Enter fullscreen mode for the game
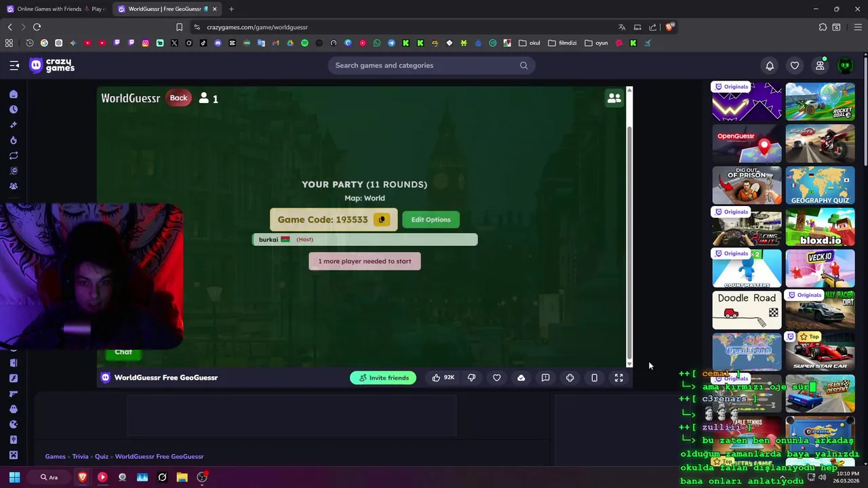 click(618, 378)
